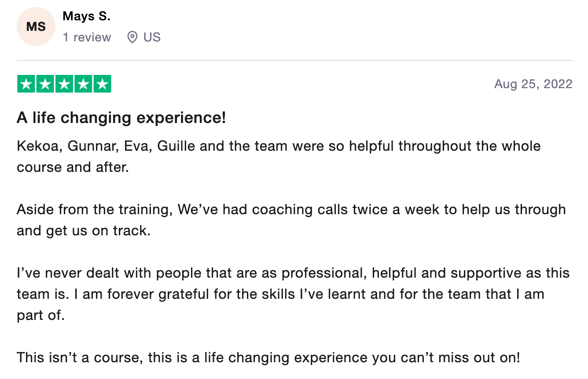Image resolution: width=588 pixels, height=379 pixels.
Task: Click the location pin icon
Action: click(132, 37)
